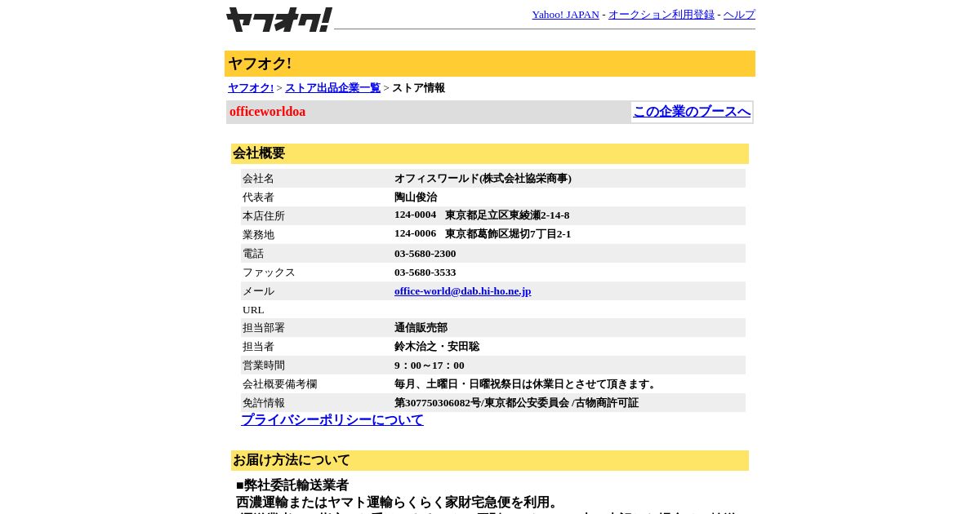Click the 会社概要備考欄 row label
Screen dimensions: 980x514
click(279, 384)
